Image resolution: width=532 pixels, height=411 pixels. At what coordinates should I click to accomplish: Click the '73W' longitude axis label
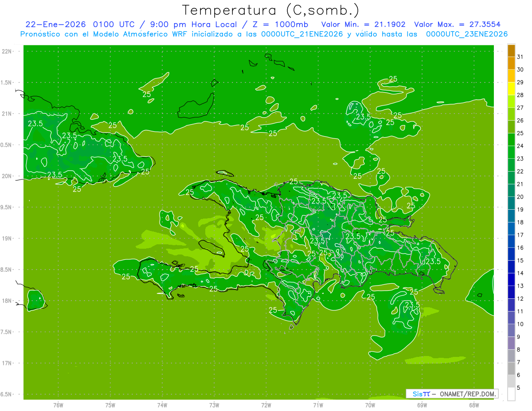tap(214, 406)
